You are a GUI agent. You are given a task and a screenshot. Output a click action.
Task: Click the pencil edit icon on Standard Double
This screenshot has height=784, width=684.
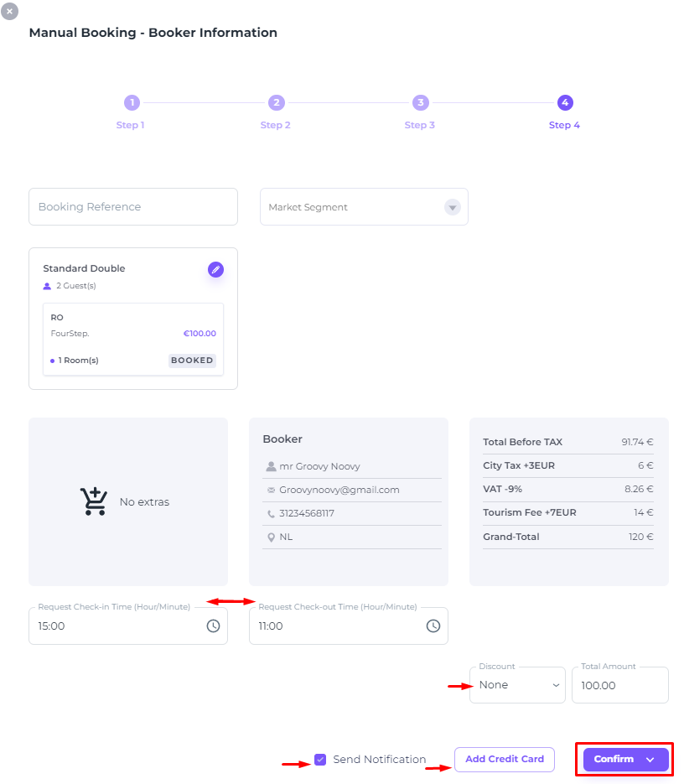click(x=215, y=269)
